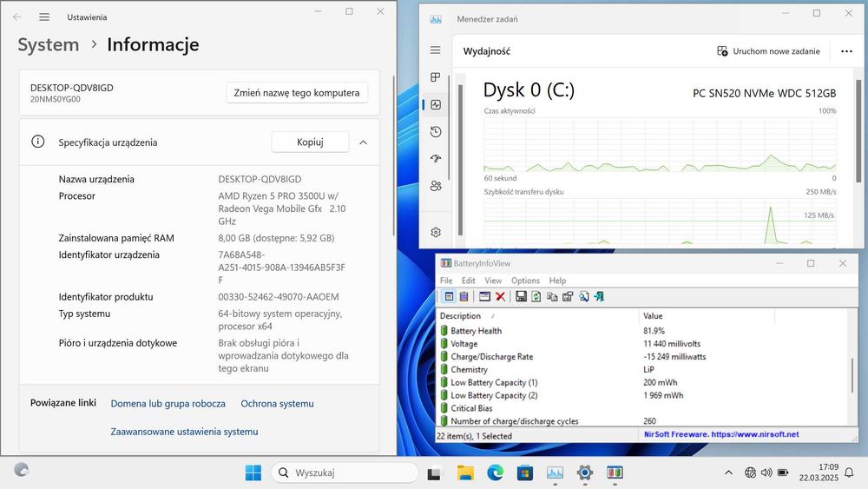Image resolution: width=868 pixels, height=489 pixels.
Task: Open File Explorer from taskbar
Action: [465, 472]
